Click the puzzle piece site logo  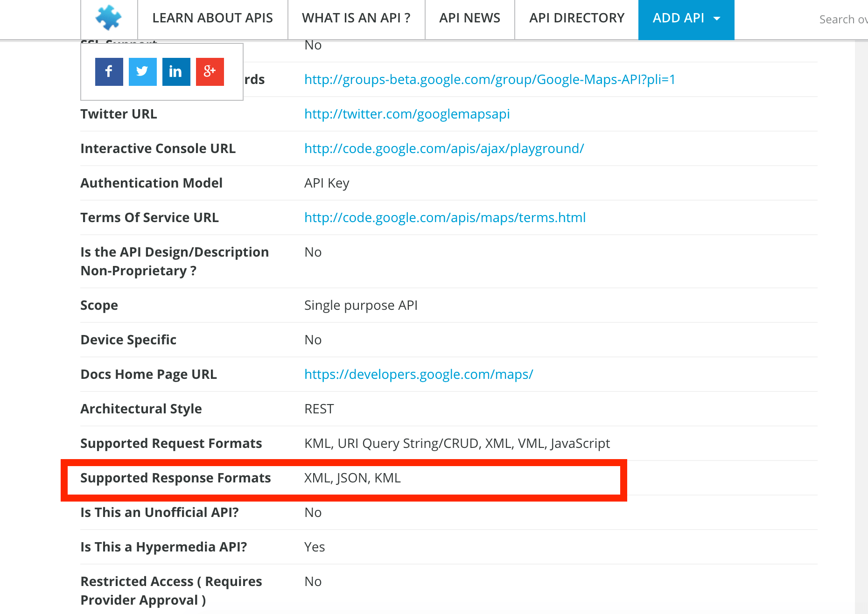(x=109, y=18)
